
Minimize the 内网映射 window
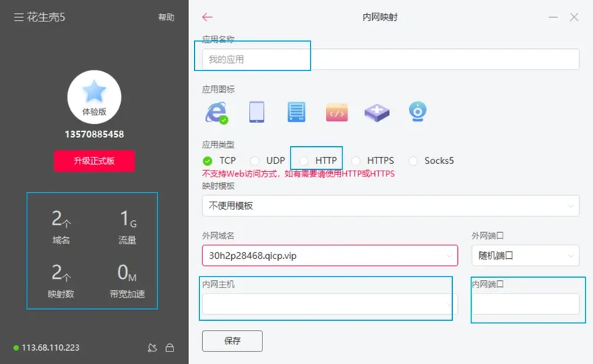coord(553,17)
